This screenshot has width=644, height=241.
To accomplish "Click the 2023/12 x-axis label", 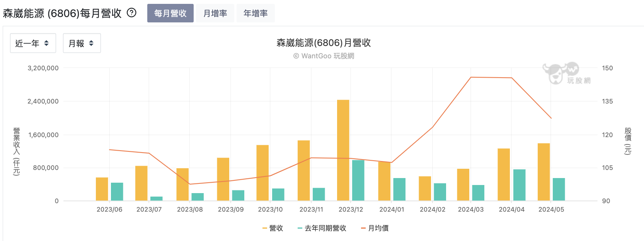I will click(351, 209).
